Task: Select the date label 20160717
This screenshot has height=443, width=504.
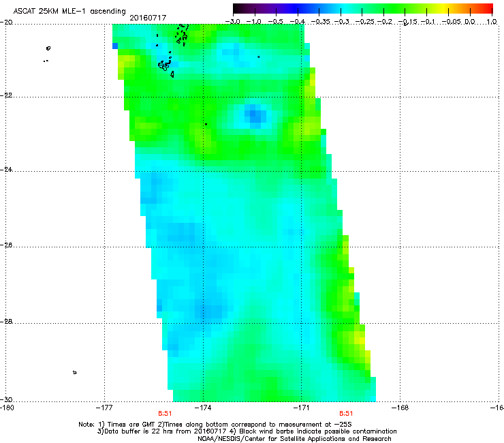Action: [x=148, y=18]
